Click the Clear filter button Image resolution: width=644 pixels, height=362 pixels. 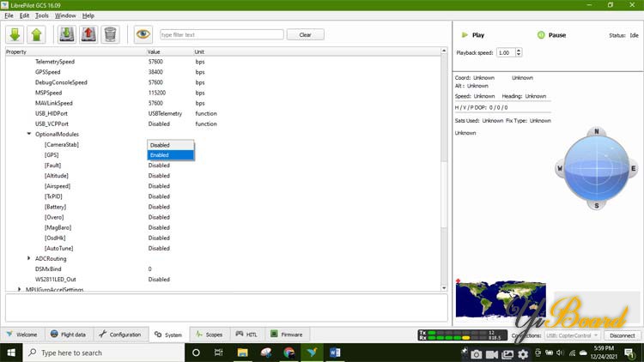(x=305, y=34)
